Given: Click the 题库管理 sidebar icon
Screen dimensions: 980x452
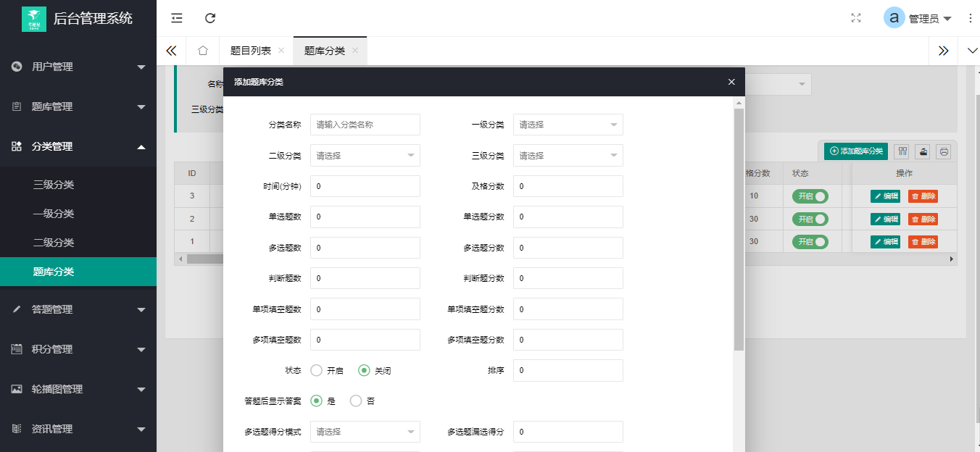Looking at the screenshot, I should point(17,106).
